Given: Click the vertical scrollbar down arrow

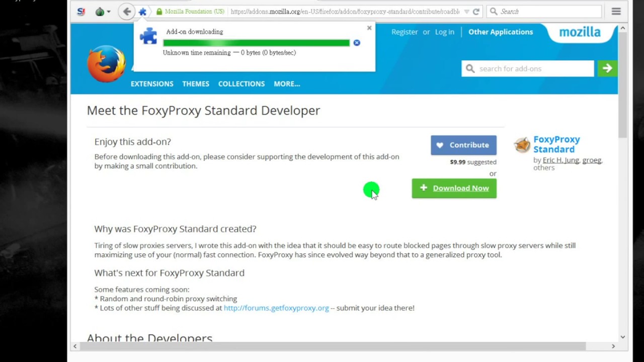Looking at the screenshot, I should [623, 337].
